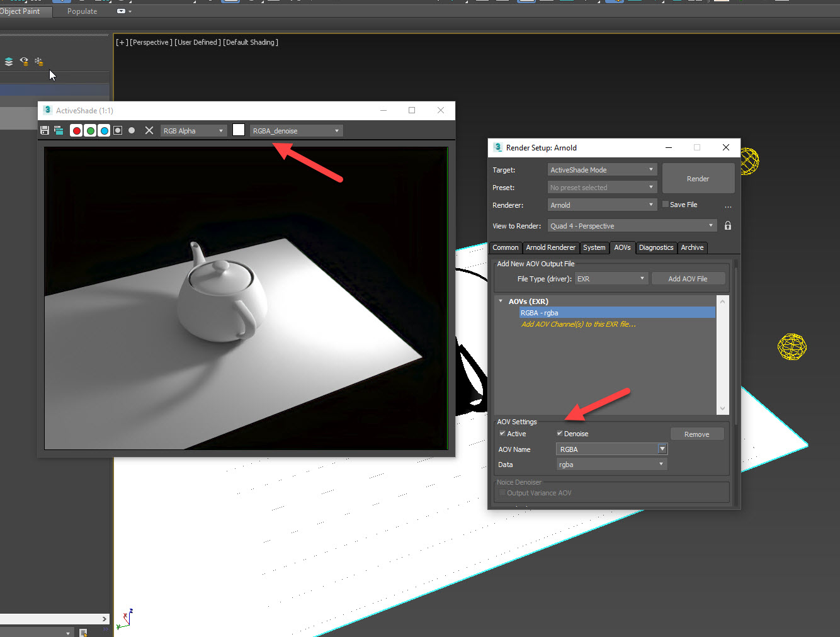Open the Preset dropdown in Render Setup
Image resolution: width=840 pixels, height=637 pixels.
(602, 188)
